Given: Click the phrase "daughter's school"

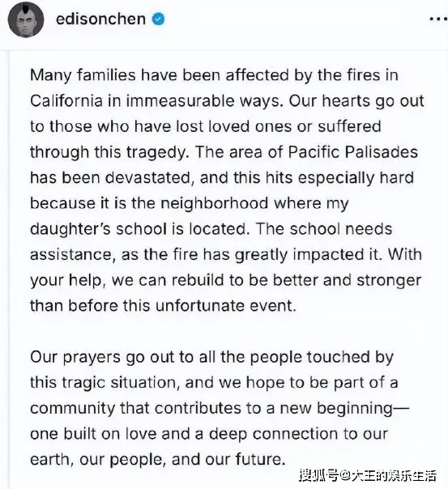Looking at the screenshot, I should (x=98, y=229).
